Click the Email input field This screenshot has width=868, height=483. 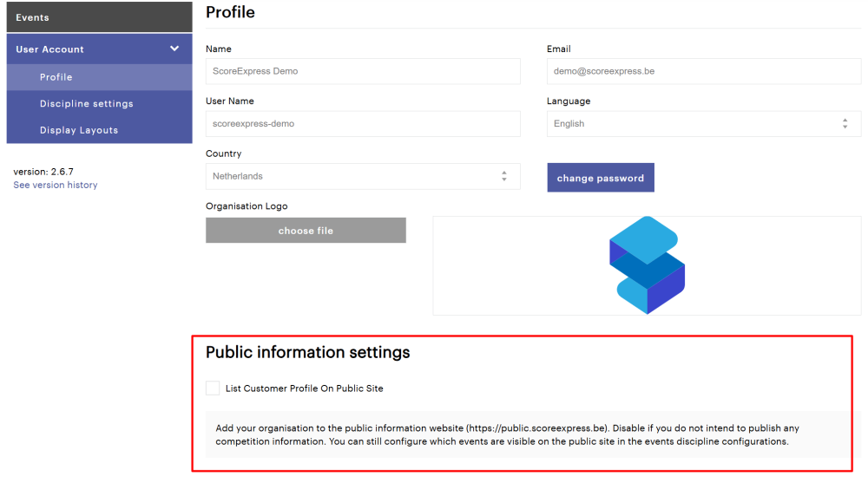[x=703, y=71]
